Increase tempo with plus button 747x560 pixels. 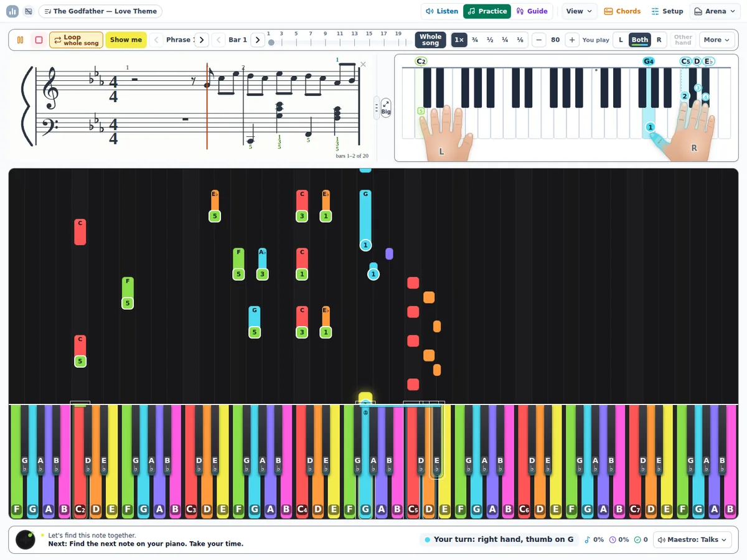coord(572,40)
